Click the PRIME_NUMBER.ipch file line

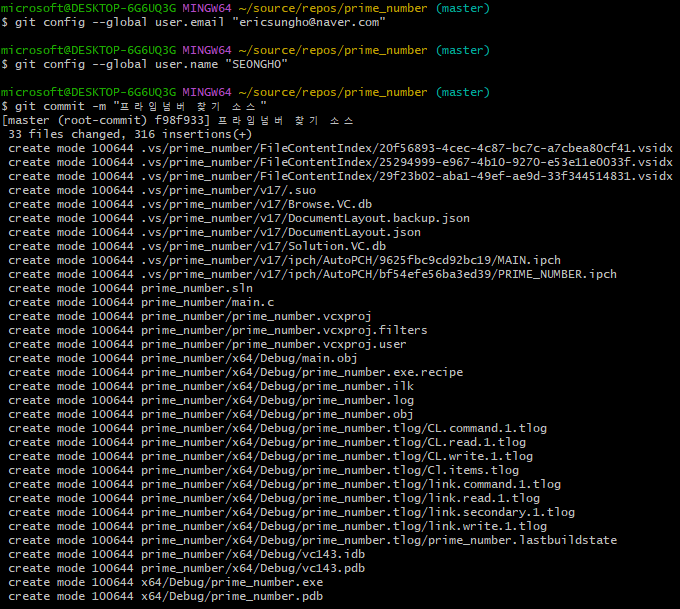(312, 274)
